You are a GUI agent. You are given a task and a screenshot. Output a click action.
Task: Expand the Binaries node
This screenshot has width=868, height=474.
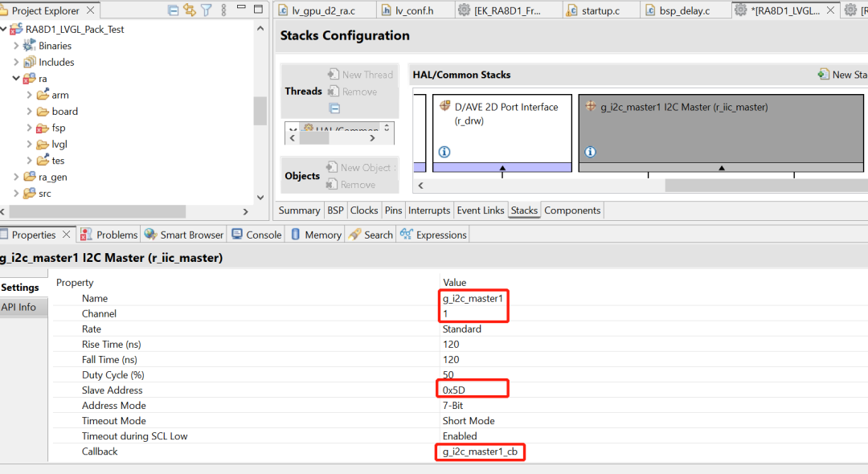coord(16,46)
